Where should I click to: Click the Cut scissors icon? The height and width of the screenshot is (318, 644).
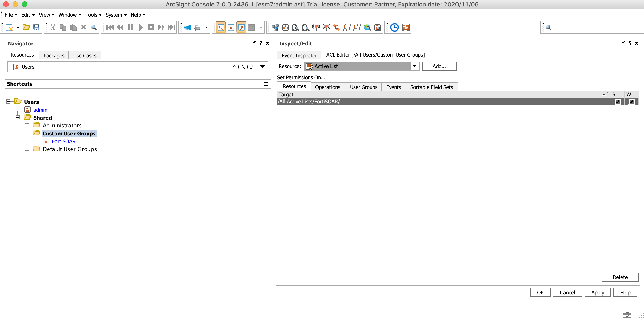pos(53,27)
